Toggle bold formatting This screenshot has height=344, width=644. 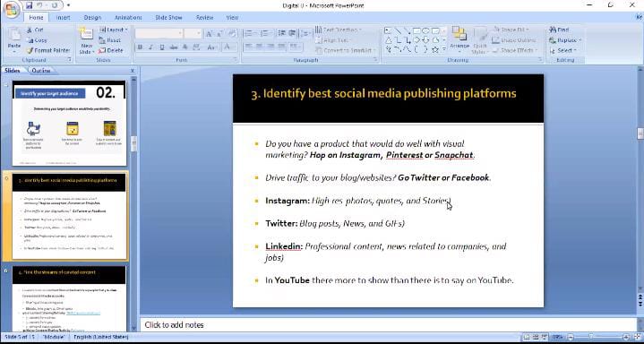[x=140, y=47]
